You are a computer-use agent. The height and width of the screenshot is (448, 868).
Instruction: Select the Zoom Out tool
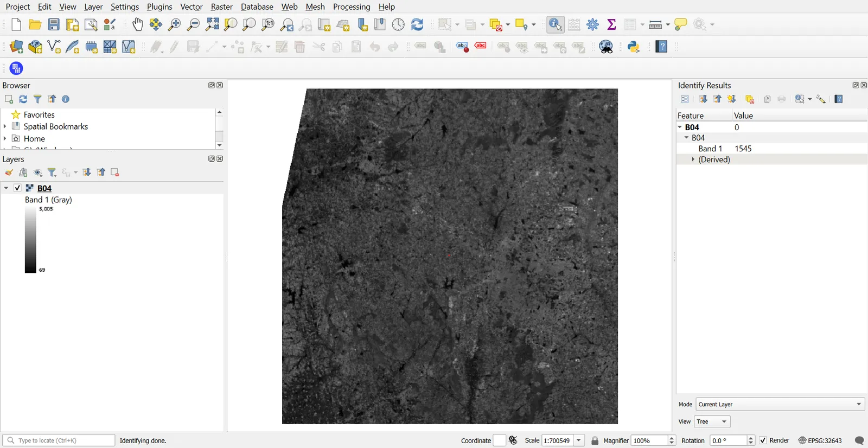coord(193,24)
